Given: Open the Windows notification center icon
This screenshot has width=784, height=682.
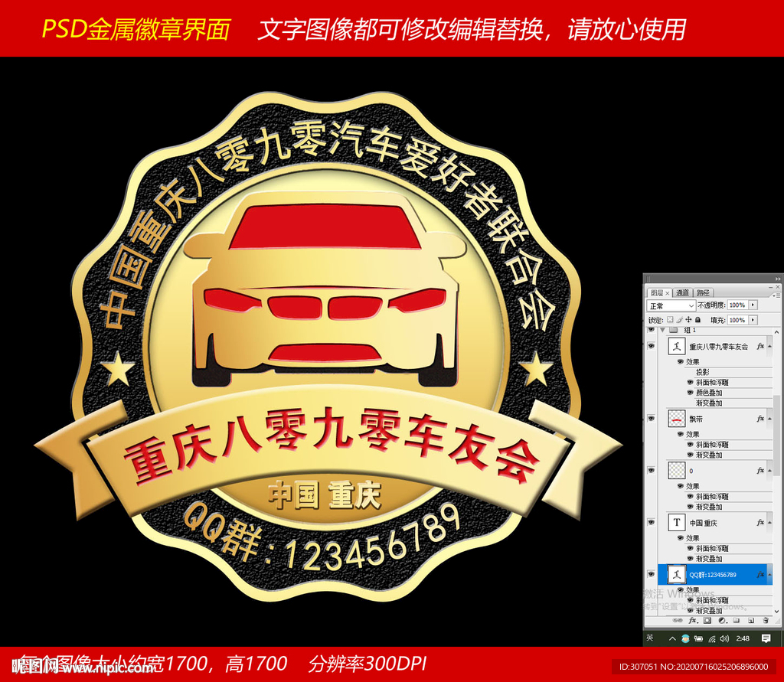Looking at the screenshot, I should tap(766, 638).
